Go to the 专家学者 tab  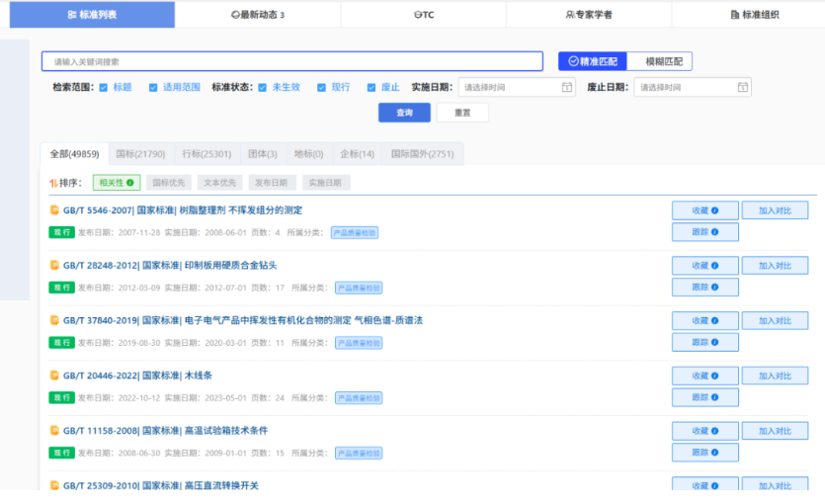(x=589, y=15)
